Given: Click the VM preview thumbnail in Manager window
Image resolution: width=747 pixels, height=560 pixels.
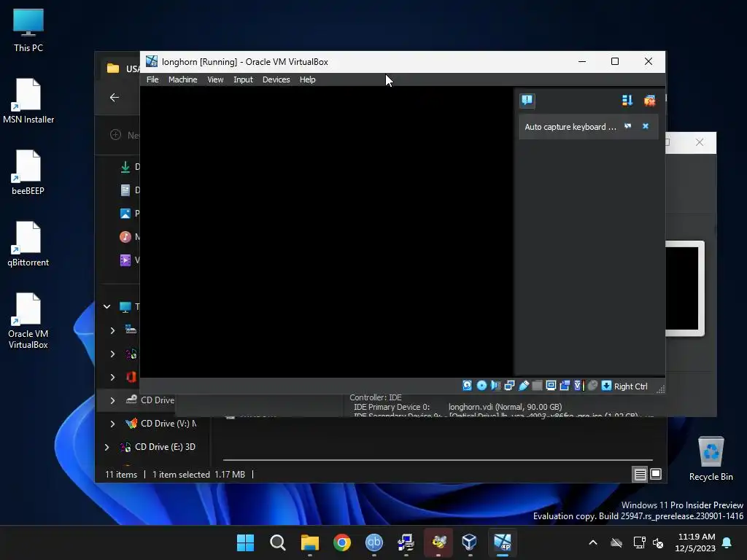Looking at the screenshot, I should click(684, 288).
